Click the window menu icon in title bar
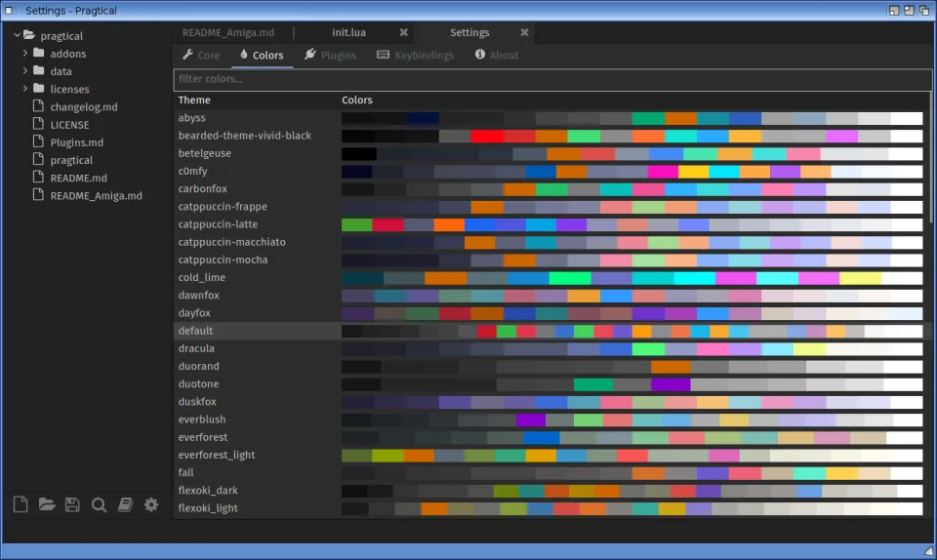The image size is (937, 560). 9,10
